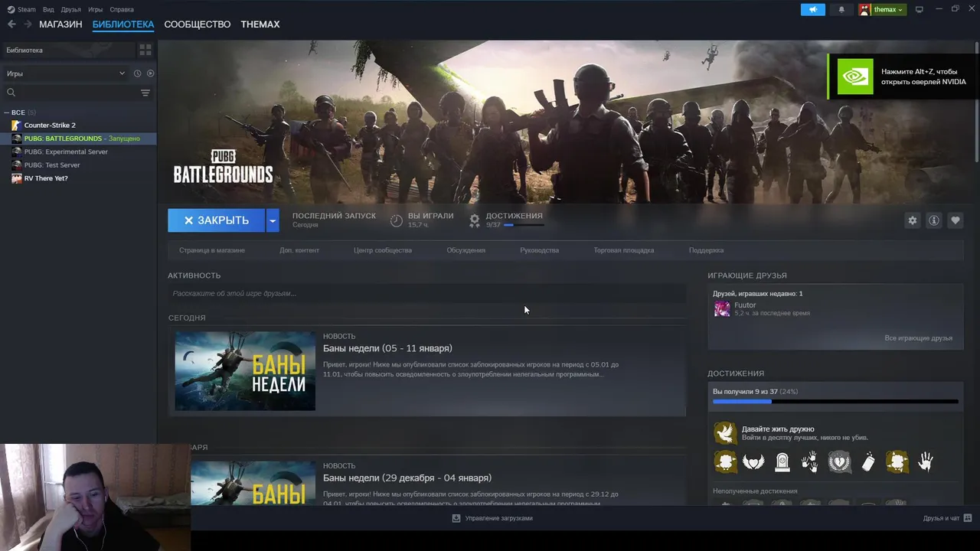Open the Игры menu
This screenshot has width=980, height=551.
(x=95, y=10)
